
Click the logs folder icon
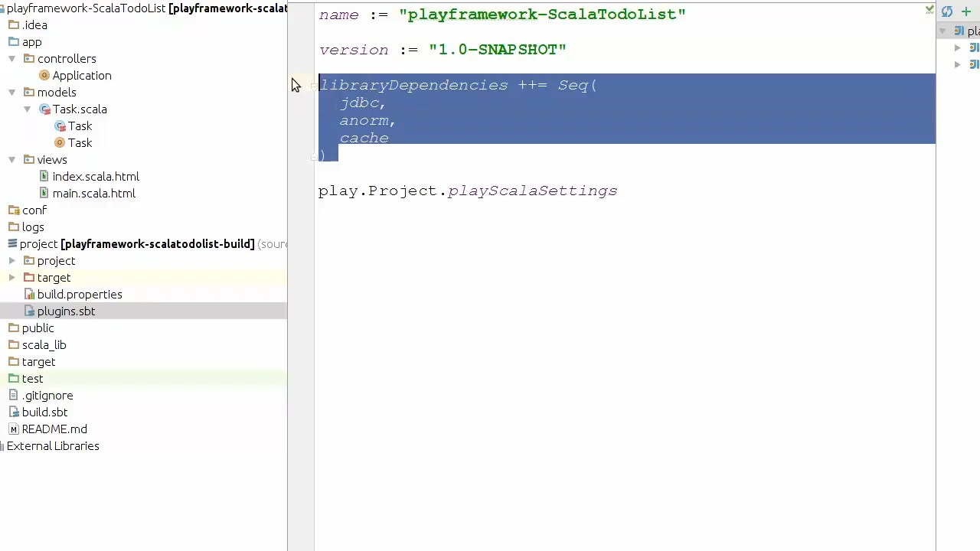(14, 227)
